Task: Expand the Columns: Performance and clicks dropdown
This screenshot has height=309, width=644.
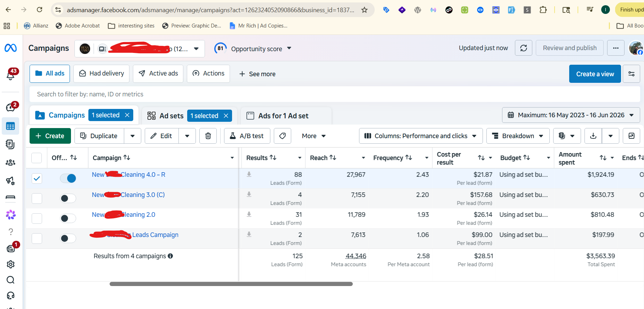Action: 421,136
